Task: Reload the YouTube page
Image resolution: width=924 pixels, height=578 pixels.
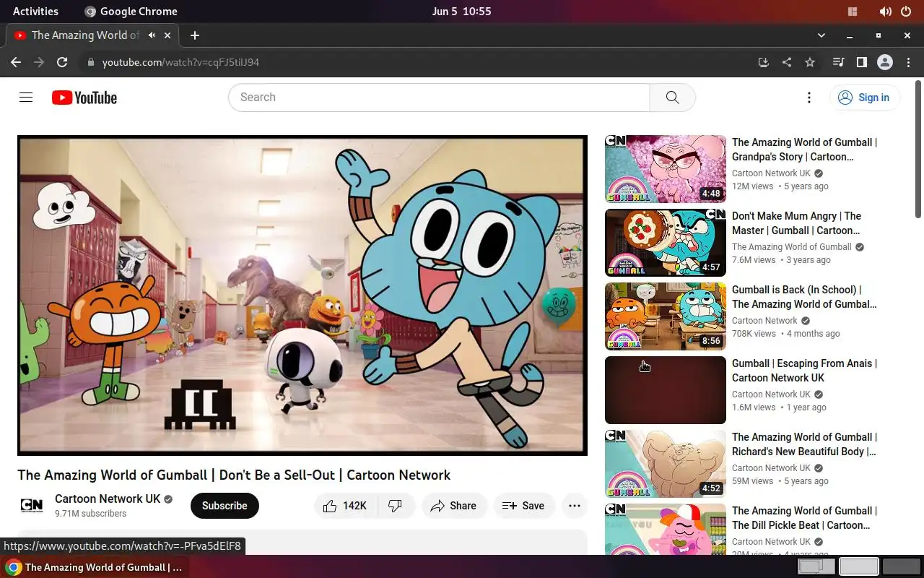Action: (x=62, y=62)
